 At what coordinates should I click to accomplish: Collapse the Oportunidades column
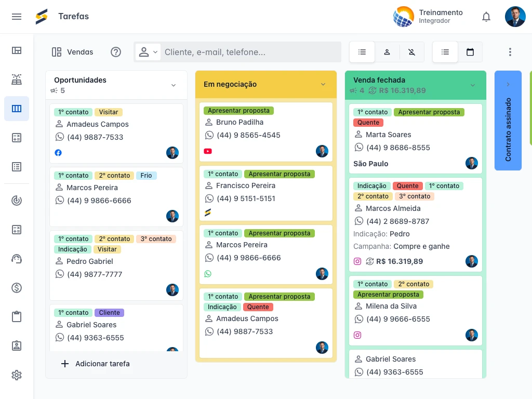click(174, 85)
